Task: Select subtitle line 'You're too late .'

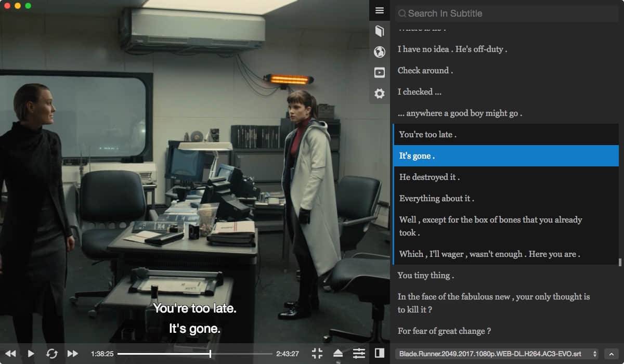Action: pos(505,135)
